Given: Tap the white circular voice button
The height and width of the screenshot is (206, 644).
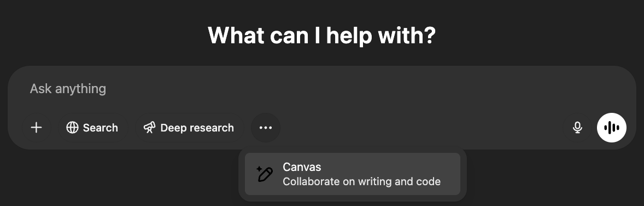Looking at the screenshot, I should point(612,128).
